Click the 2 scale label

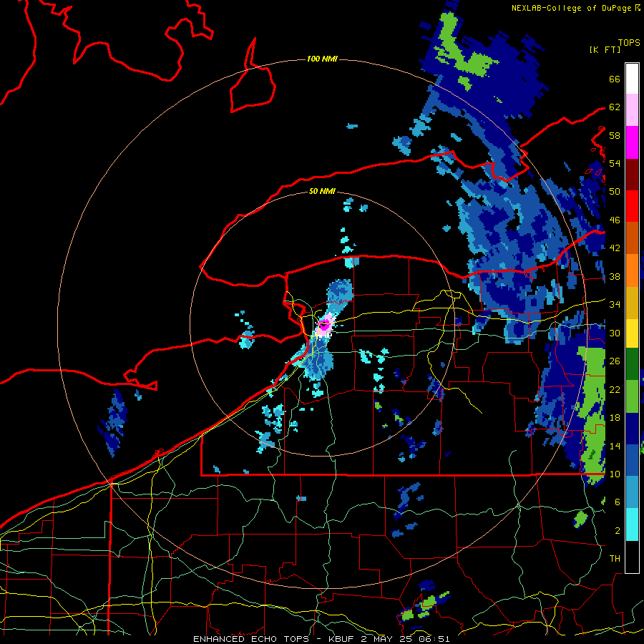[x=618, y=531]
